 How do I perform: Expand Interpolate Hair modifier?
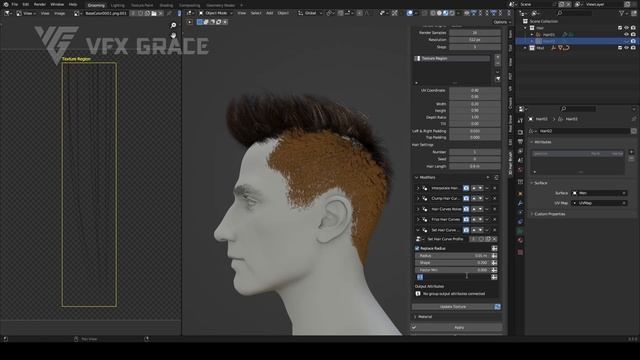click(x=418, y=188)
